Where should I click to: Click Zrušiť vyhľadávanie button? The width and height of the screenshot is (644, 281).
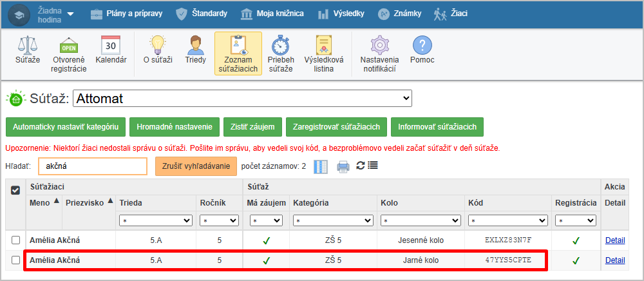pos(196,166)
